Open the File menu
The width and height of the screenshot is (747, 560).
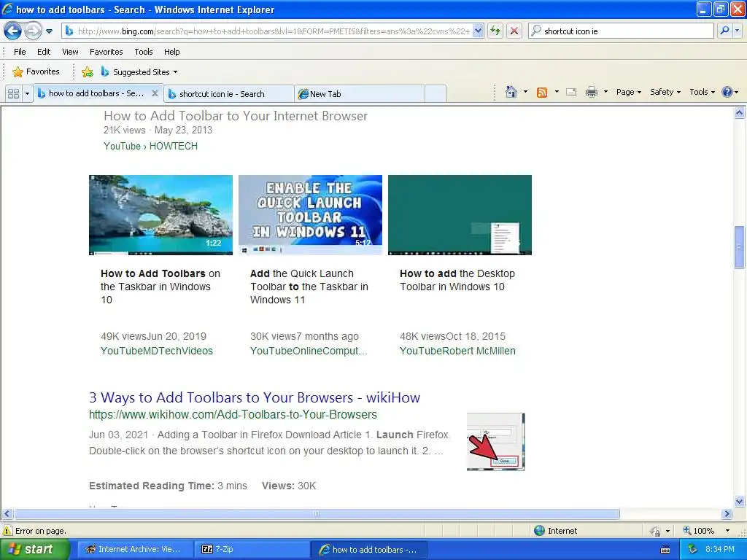tap(20, 52)
